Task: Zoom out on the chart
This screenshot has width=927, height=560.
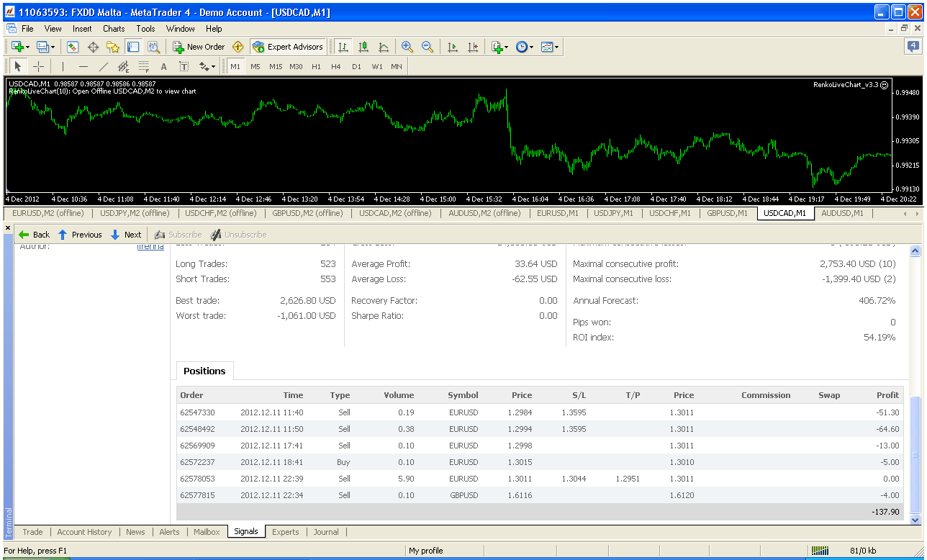Action: point(428,47)
